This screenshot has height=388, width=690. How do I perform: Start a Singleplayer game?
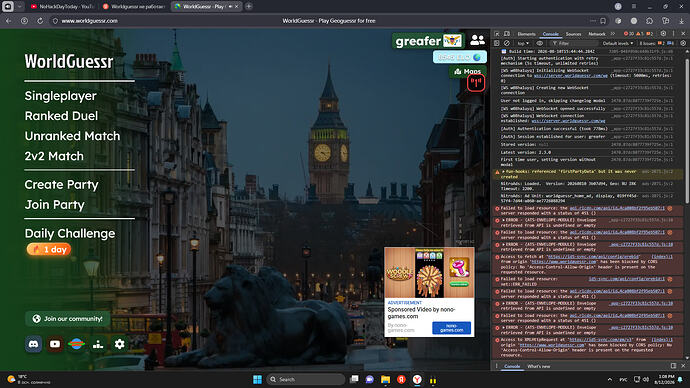click(x=60, y=96)
